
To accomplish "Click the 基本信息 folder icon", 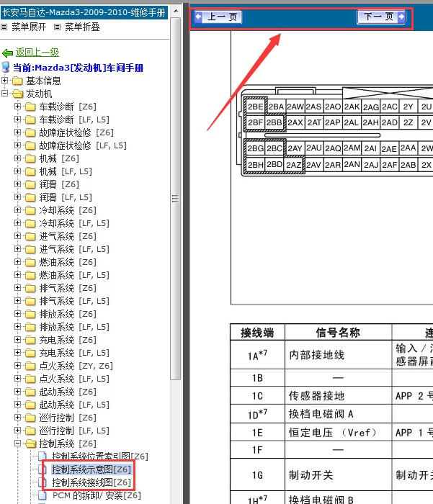I will 17,81.
